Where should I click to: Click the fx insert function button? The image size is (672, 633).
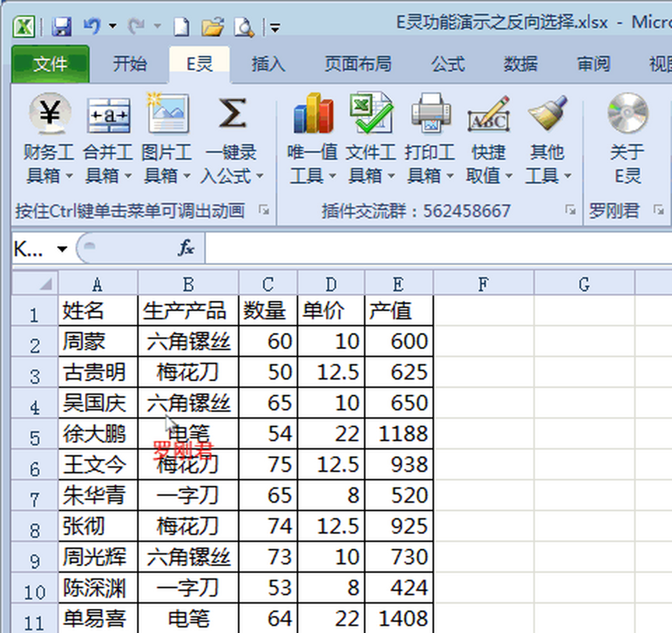click(x=186, y=248)
